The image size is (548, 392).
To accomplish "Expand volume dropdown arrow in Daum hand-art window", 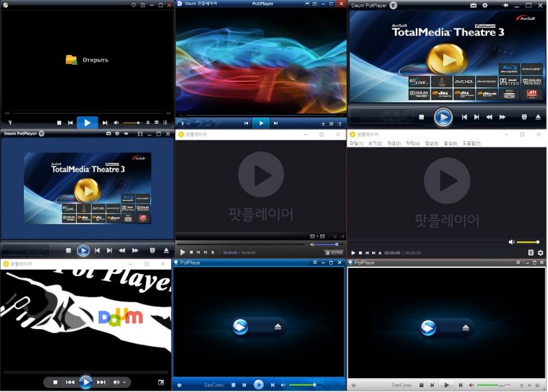I will (124, 382).
